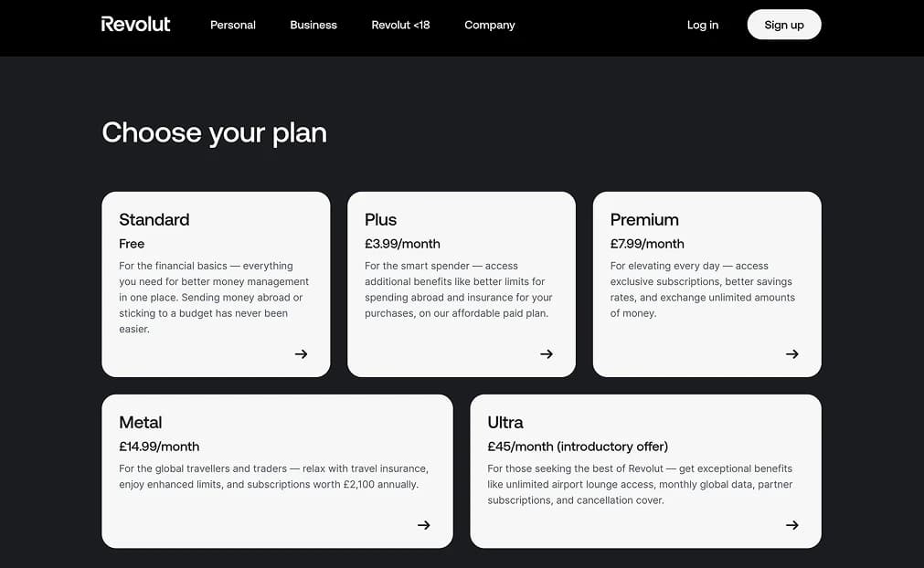Open the Revolut <18 menu
Viewport: 924px width, 568px height.
tap(400, 25)
